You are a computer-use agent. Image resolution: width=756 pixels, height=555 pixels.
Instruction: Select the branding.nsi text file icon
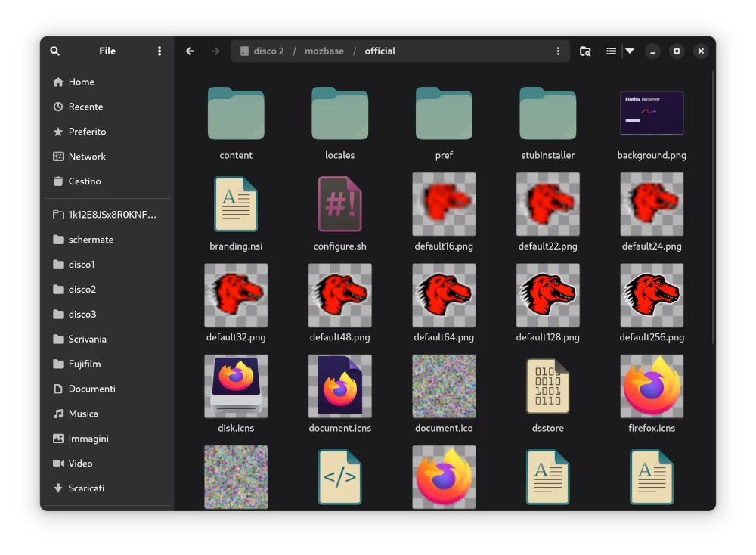click(x=236, y=204)
